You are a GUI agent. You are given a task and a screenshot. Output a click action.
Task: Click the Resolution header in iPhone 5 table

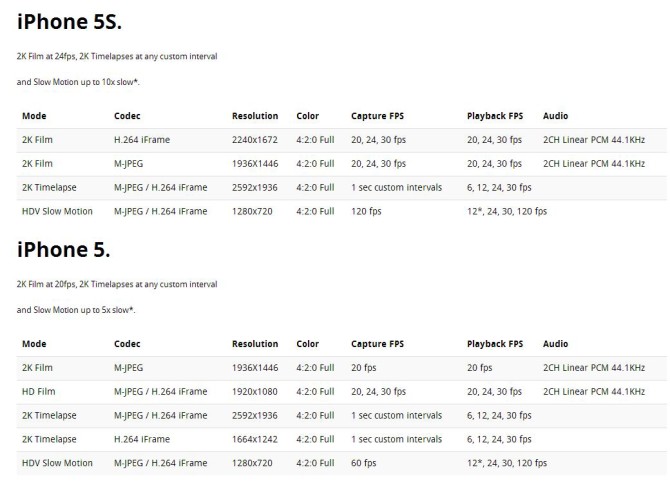(x=255, y=344)
